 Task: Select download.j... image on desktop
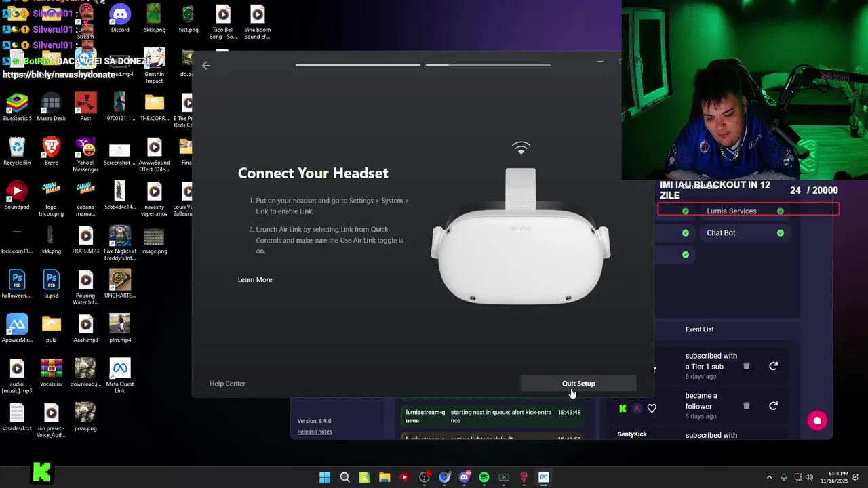click(85, 373)
